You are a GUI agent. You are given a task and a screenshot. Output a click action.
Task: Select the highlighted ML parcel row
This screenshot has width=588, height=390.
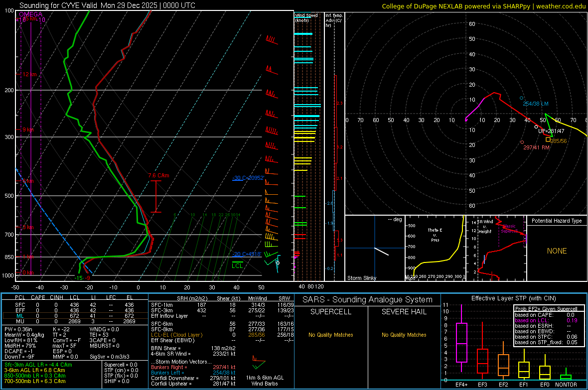(74, 316)
